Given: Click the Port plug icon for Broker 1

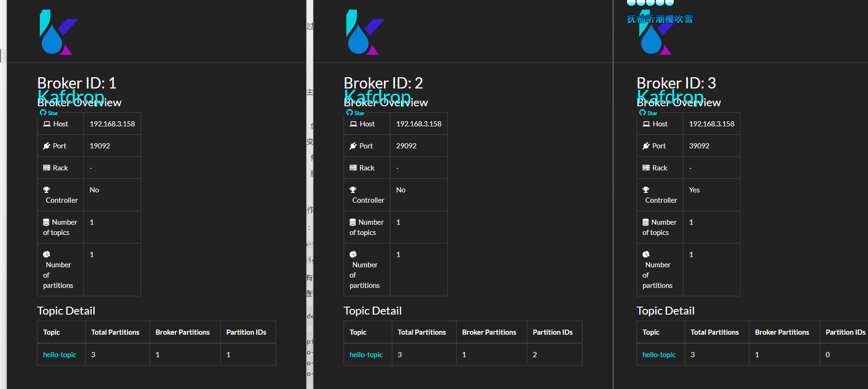Looking at the screenshot, I should pos(47,146).
